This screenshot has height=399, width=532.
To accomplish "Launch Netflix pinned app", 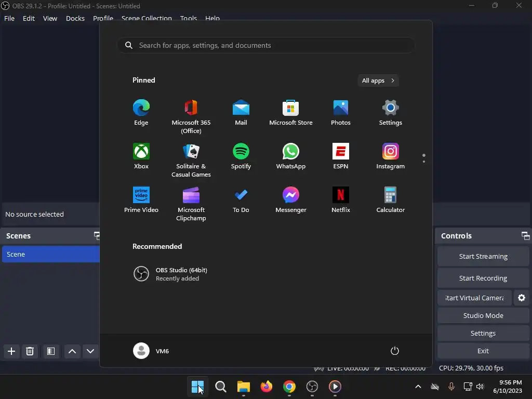I will [341, 200].
